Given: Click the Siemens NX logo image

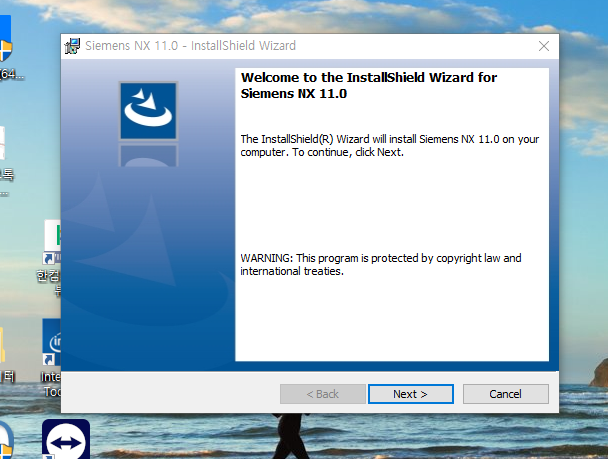Looking at the screenshot, I should [x=148, y=111].
